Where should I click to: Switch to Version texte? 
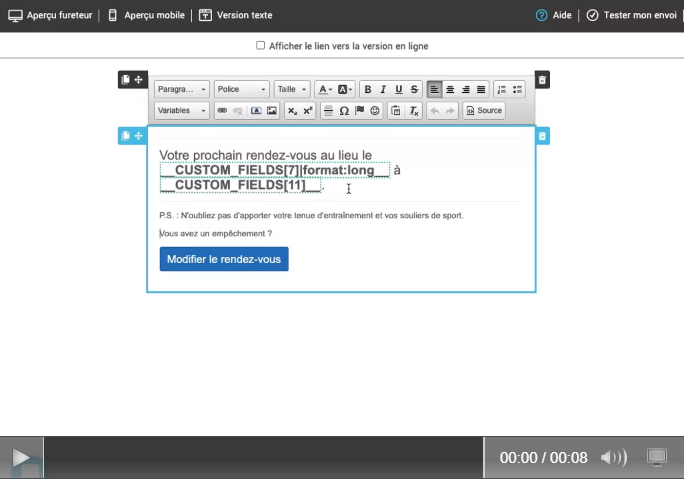pos(235,15)
